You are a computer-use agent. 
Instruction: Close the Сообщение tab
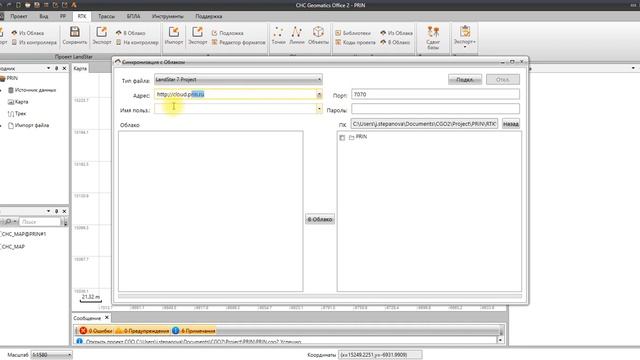point(107,317)
